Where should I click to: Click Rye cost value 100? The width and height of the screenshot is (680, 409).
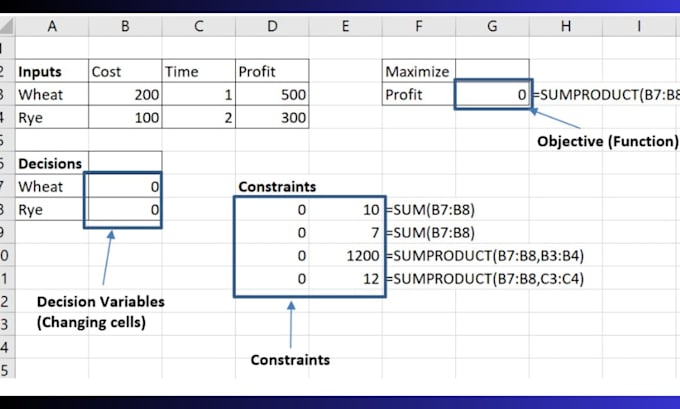coord(125,117)
